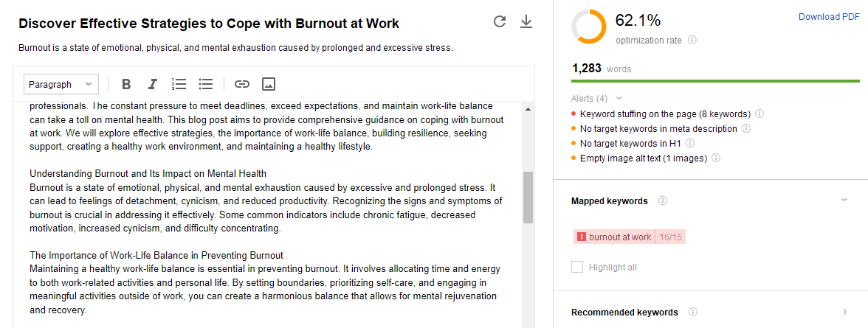
Task: Toggle bold formatting
Action: coord(126,84)
